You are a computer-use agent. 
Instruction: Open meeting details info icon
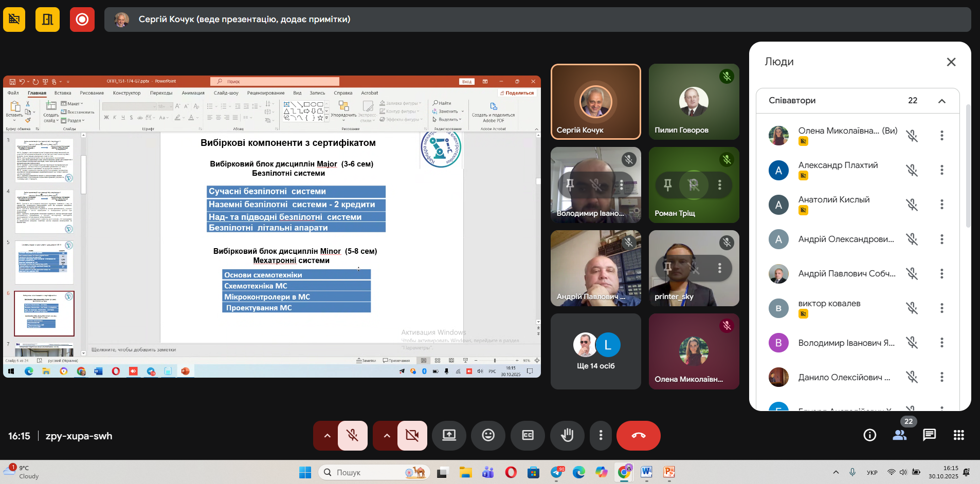(869, 435)
